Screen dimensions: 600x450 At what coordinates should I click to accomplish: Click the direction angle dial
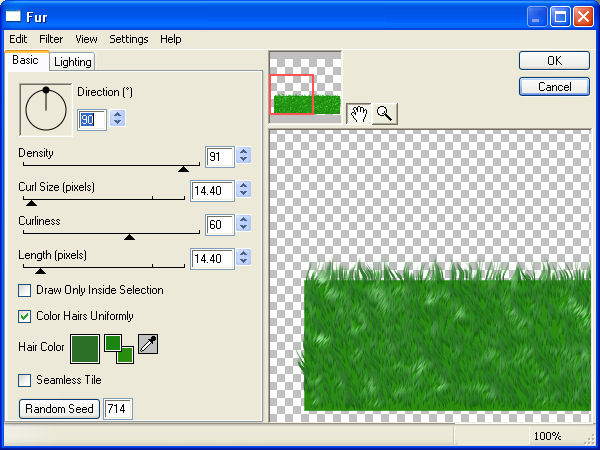coord(45,109)
